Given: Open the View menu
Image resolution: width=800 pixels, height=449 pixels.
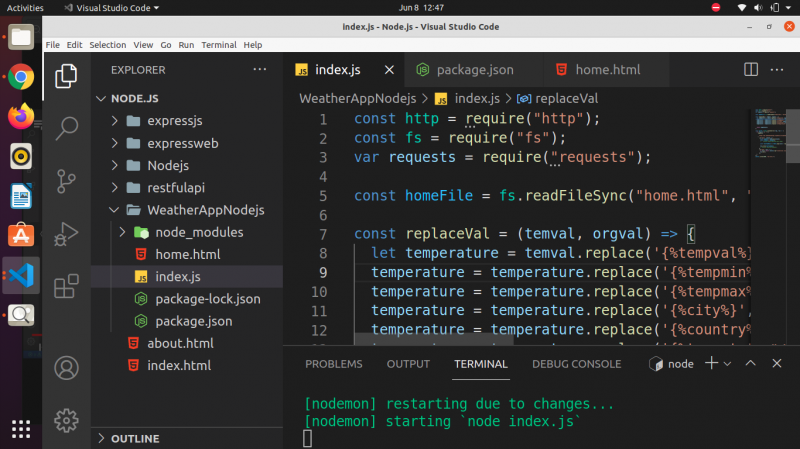Looking at the screenshot, I should click(143, 45).
